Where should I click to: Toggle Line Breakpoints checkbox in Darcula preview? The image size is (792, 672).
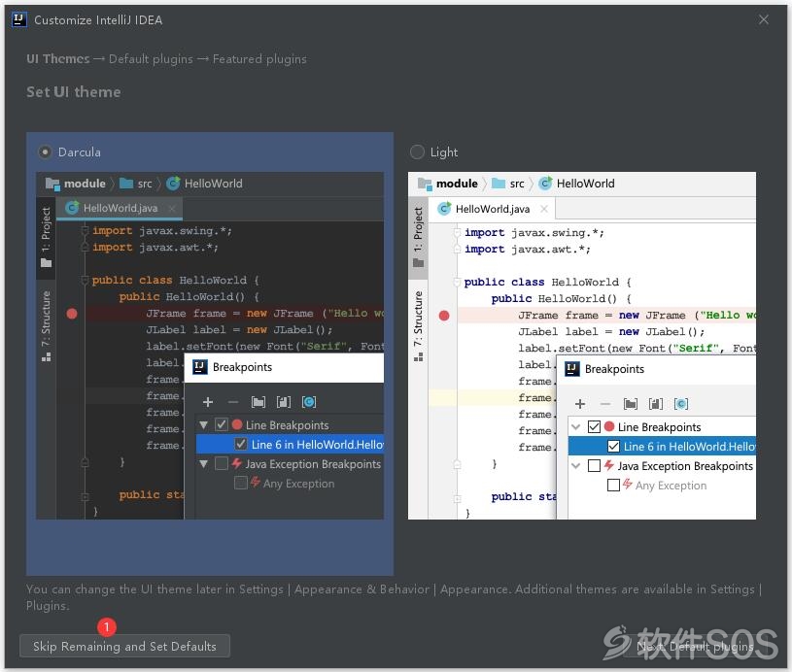(x=222, y=424)
